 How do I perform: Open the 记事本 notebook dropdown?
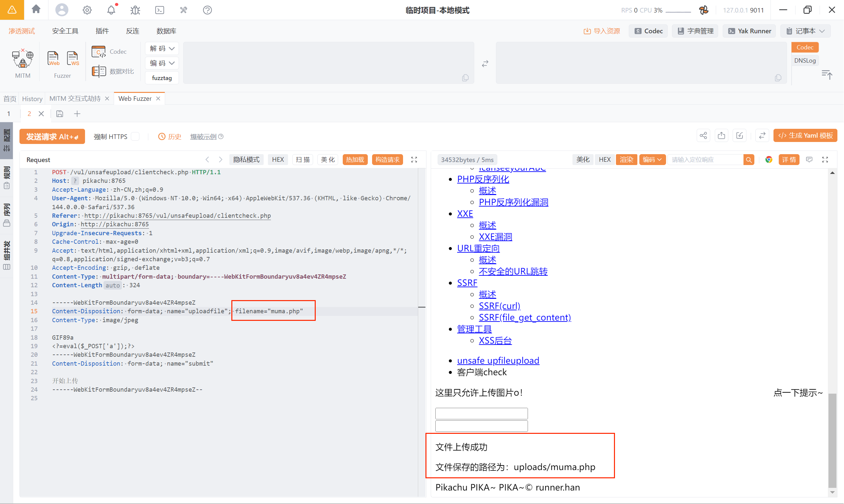[x=805, y=31]
